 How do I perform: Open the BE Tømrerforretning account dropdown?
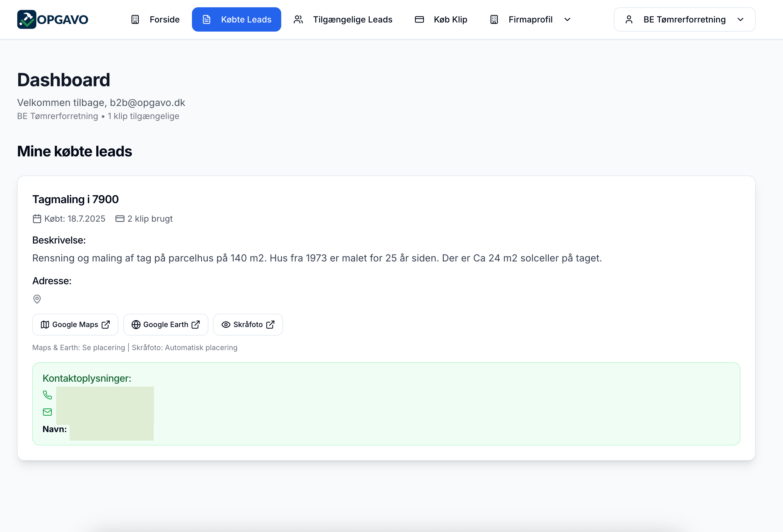coord(684,19)
